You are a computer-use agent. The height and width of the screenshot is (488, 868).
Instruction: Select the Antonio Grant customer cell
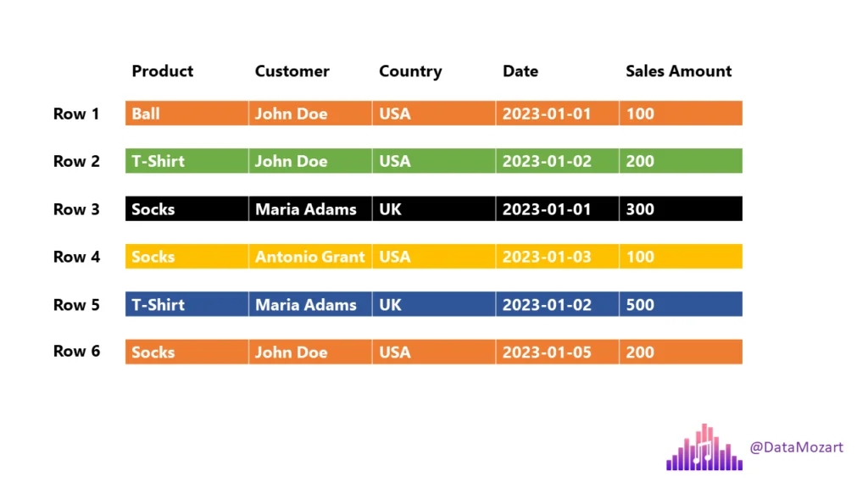tap(310, 257)
